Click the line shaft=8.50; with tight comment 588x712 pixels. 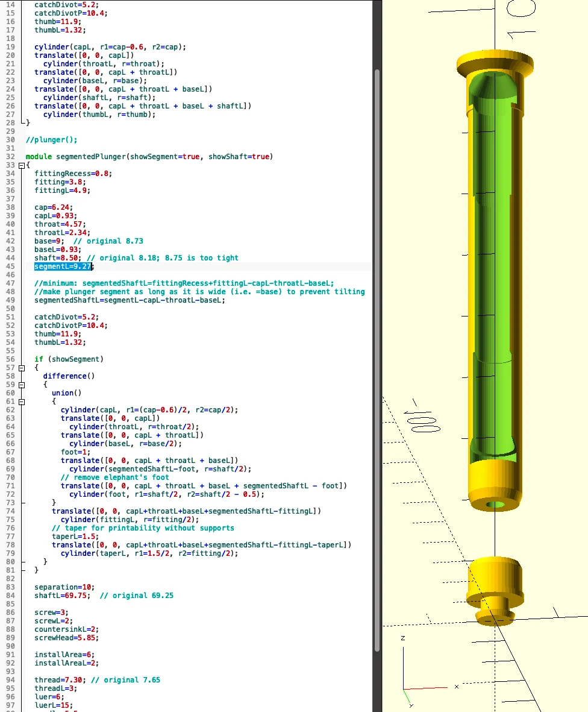[136, 258]
